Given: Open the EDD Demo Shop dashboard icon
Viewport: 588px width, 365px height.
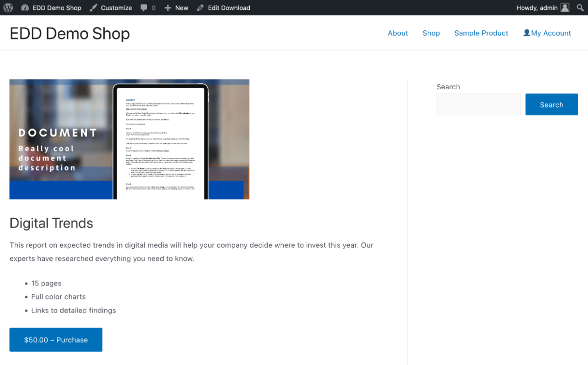Looking at the screenshot, I should (x=25, y=7).
